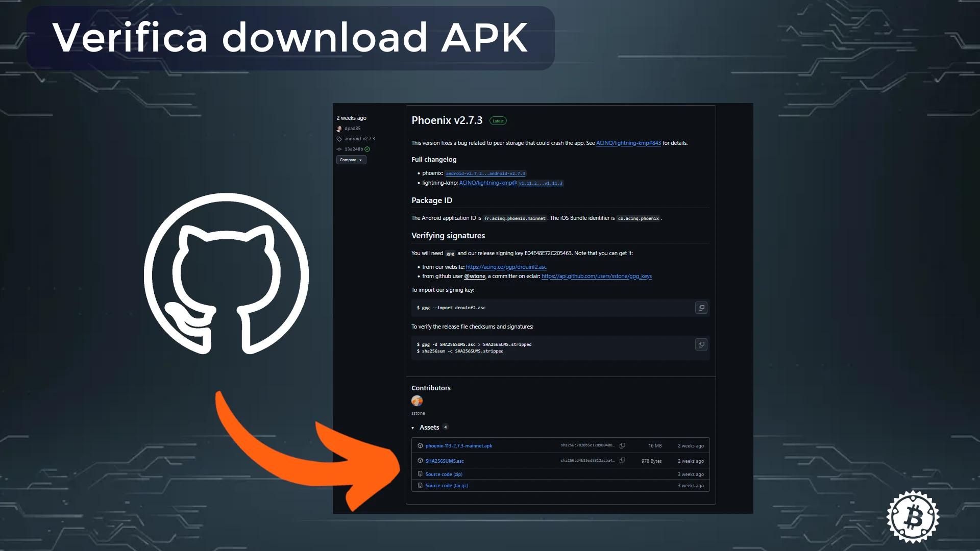Image resolution: width=980 pixels, height=551 pixels.
Task: Click the green verified commit checkmark
Action: (x=367, y=149)
